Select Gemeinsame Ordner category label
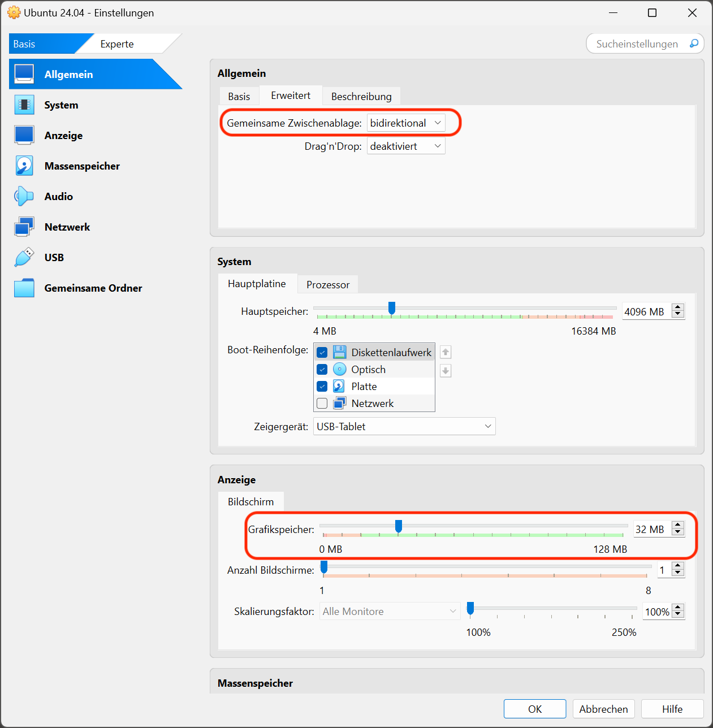 (x=93, y=288)
